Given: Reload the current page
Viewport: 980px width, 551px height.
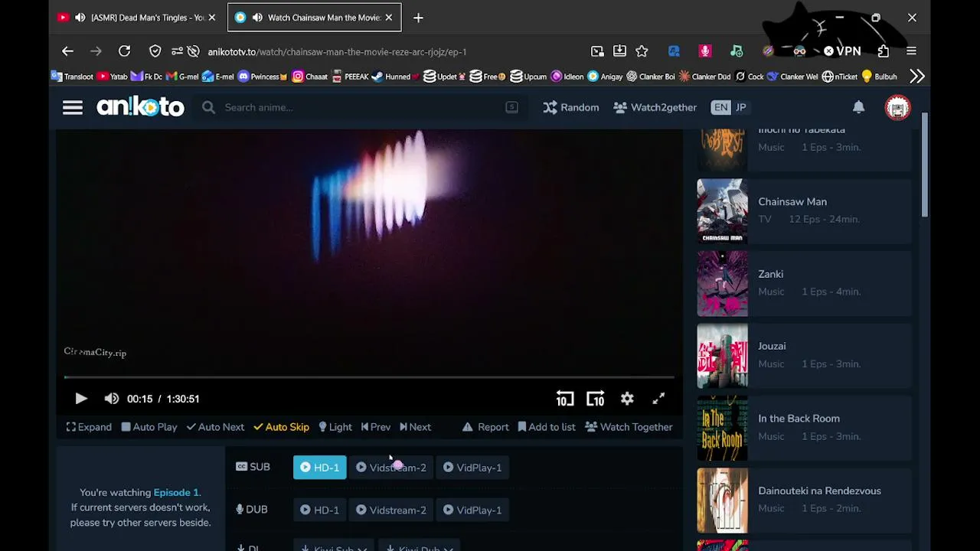Looking at the screenshot, I should click(124, 51).
